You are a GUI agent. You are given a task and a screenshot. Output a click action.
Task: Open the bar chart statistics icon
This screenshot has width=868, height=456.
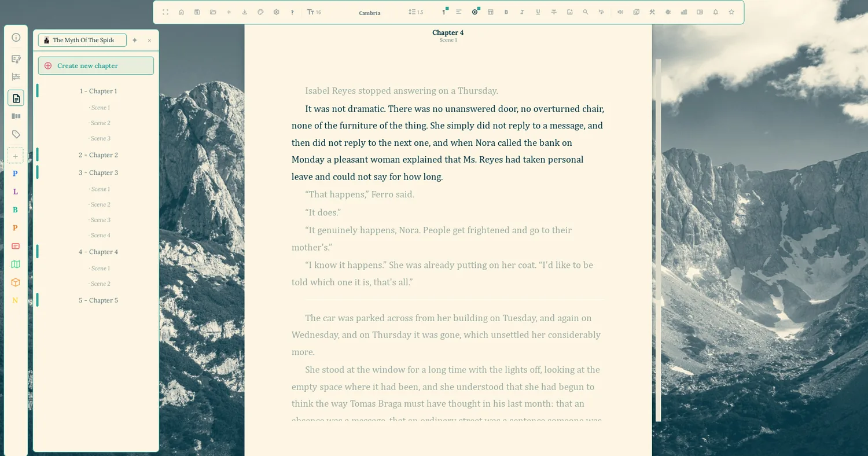(x=684, y=12)
